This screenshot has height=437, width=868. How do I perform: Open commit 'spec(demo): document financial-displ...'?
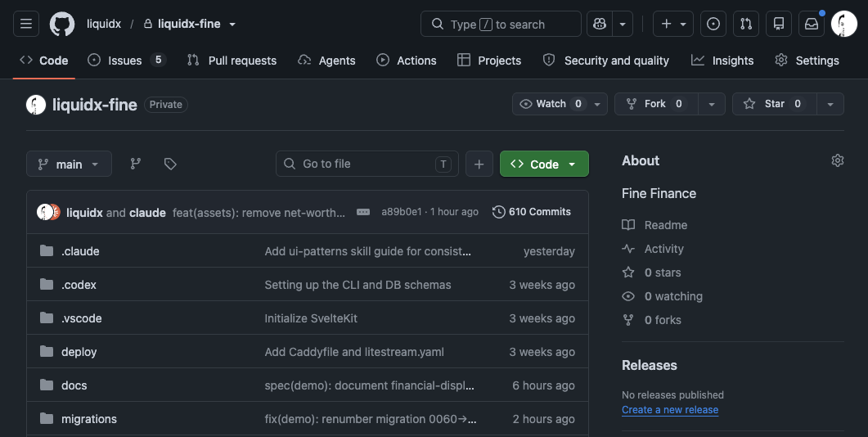tap(369, 385)
